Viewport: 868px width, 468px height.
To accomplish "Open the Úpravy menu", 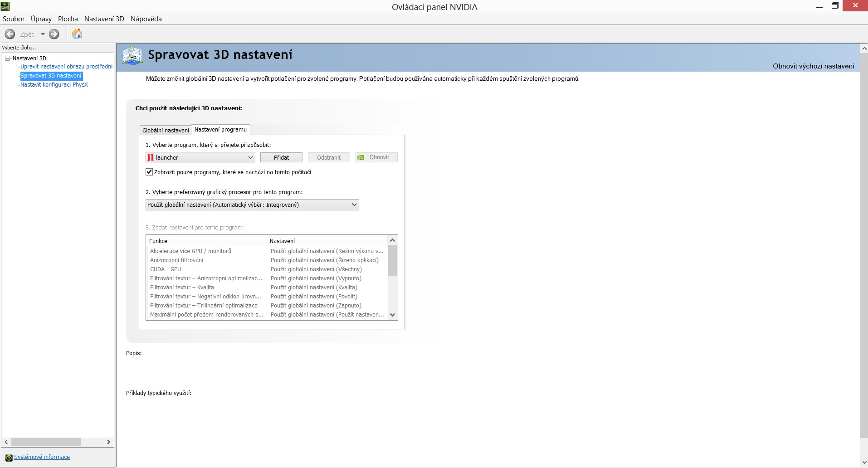I will [41, 19].
